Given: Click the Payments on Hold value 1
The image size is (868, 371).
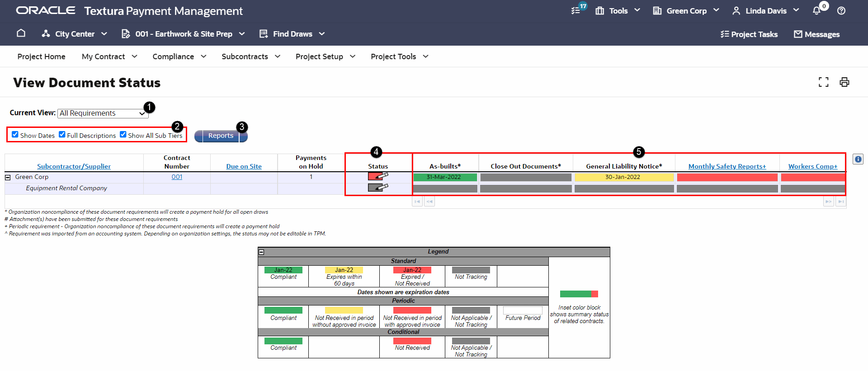Looking at the screenshot, I should (x=311, y=177).
